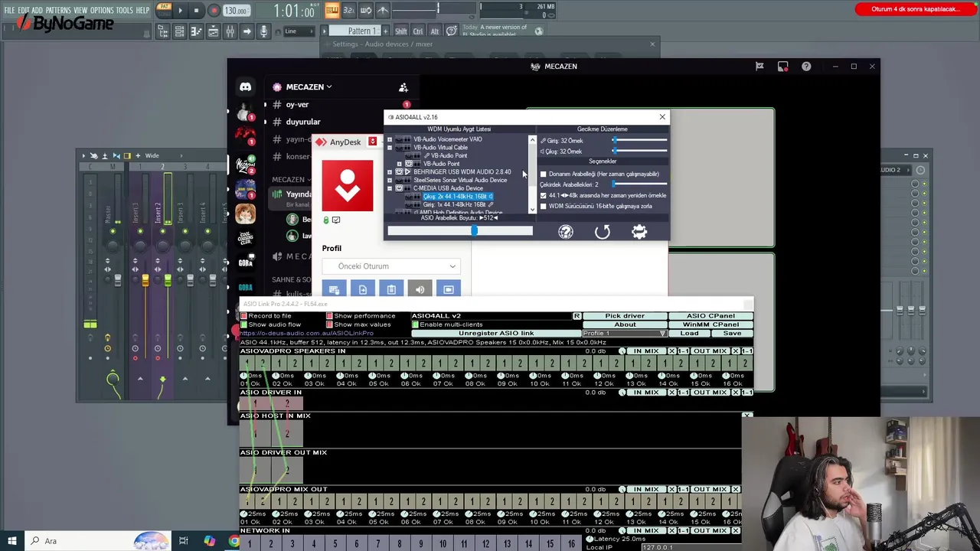Collapse VB-Audio Virtual Cable tree node

(x=390, y=148)
